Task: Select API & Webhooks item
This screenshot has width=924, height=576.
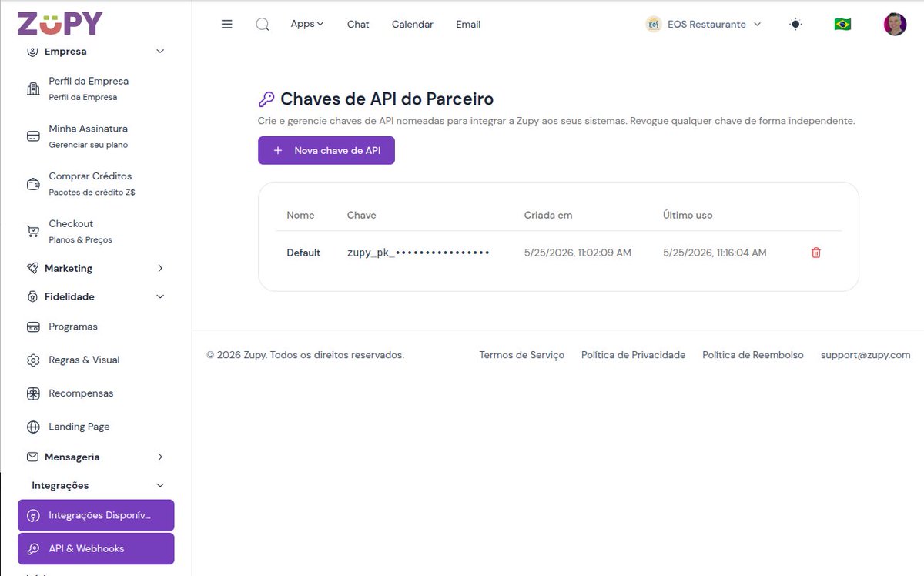Action: point(96,549)
